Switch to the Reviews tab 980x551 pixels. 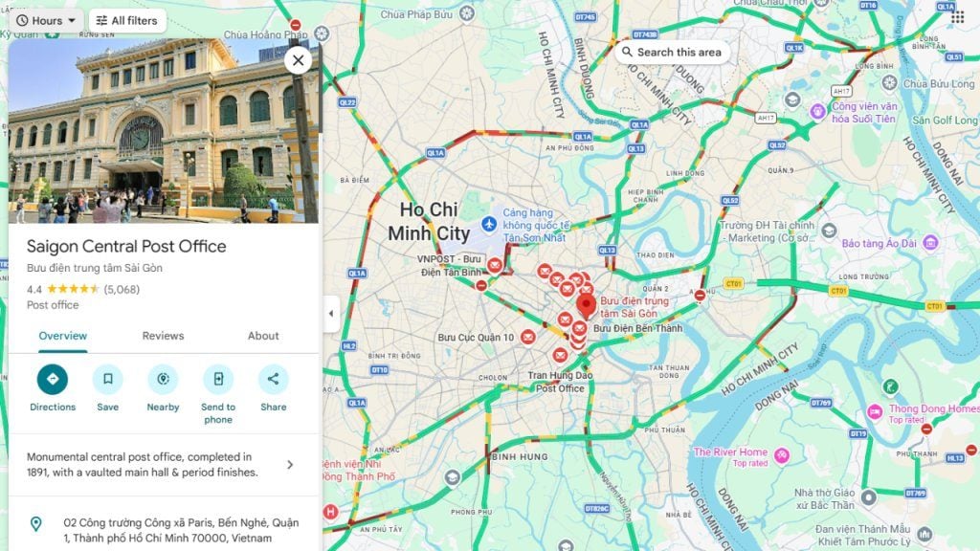tap(163, 336)
